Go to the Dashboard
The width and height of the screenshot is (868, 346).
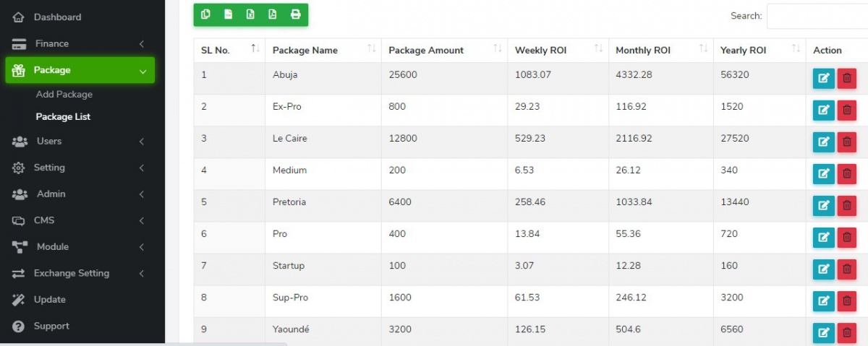click(x=57, y=17)
